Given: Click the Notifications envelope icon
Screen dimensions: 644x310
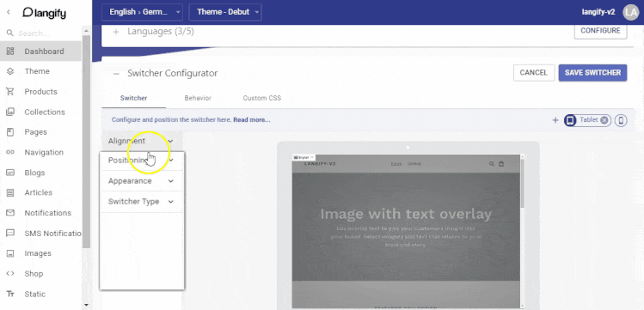Looking at the screenshot, I should tap(10, 213).
